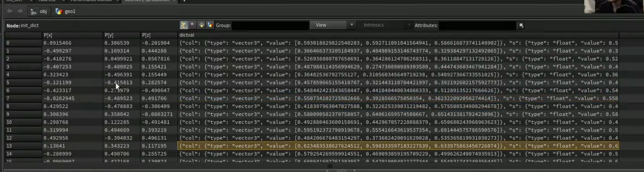The width and height of the screenshot is (644, 172).
Task: Click the P[y] value 0.0499921
Action: pos(118,59)
